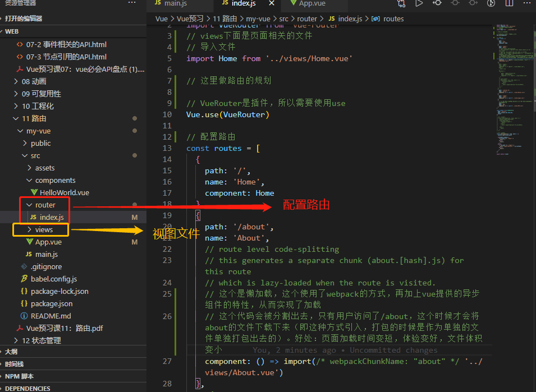This screenshot has height=392, width=536.
Task: Click the HTML icon of 07-3 节点引用的API.html
Action: coord(20,57)
